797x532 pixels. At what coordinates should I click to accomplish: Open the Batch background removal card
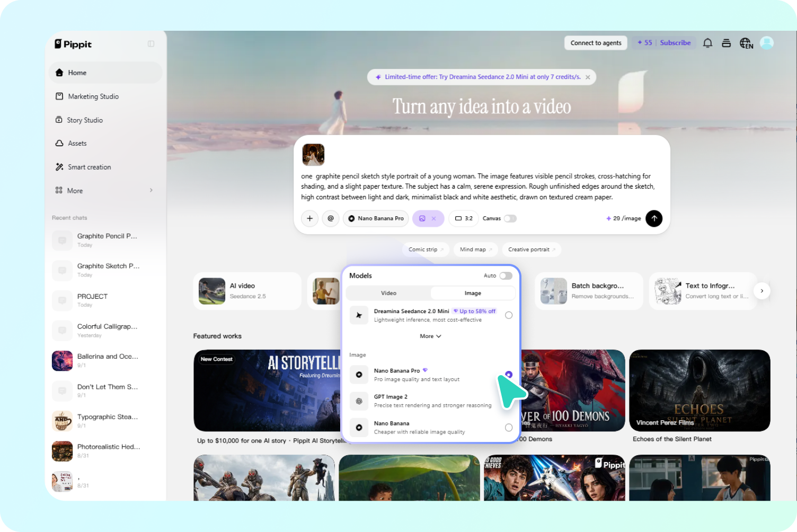[589, 291]
